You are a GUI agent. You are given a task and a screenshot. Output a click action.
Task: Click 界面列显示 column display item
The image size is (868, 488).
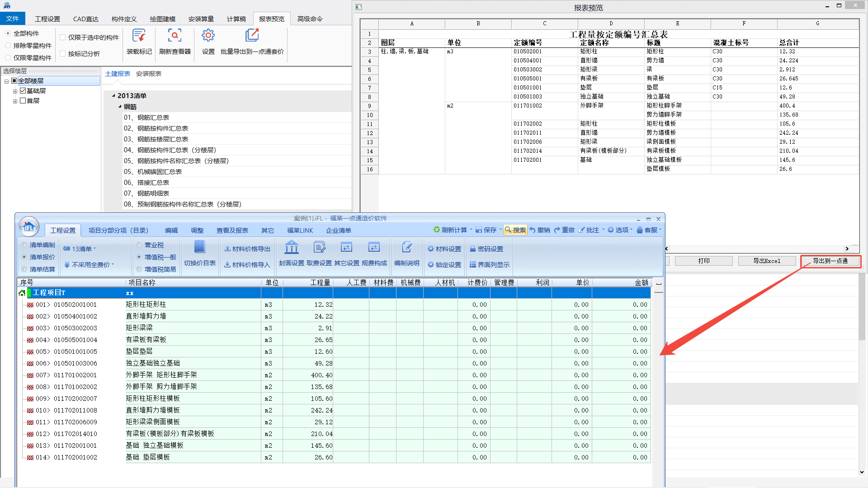click(x=490, y=265)
